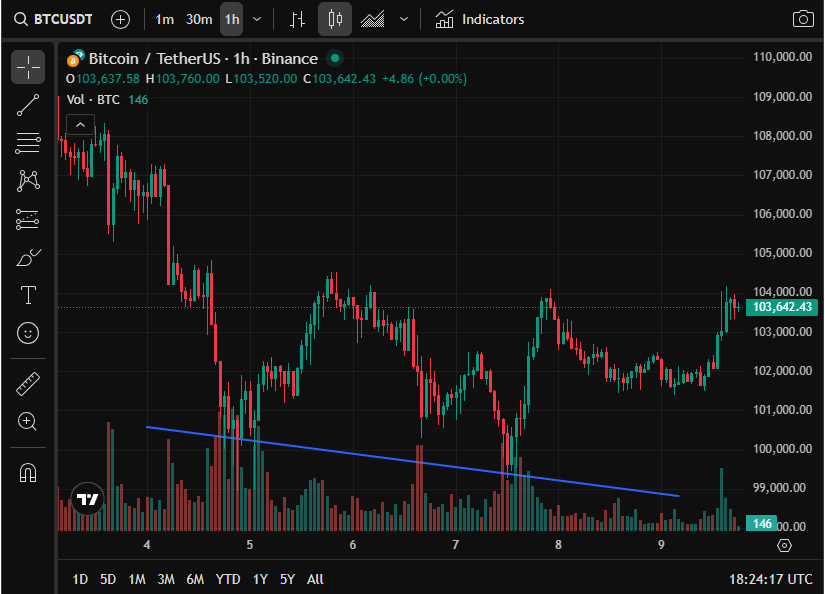Click the green market status dot
The height and width of the screenshot is (594, 825).
pyautogui.click(x=335, y=58)
